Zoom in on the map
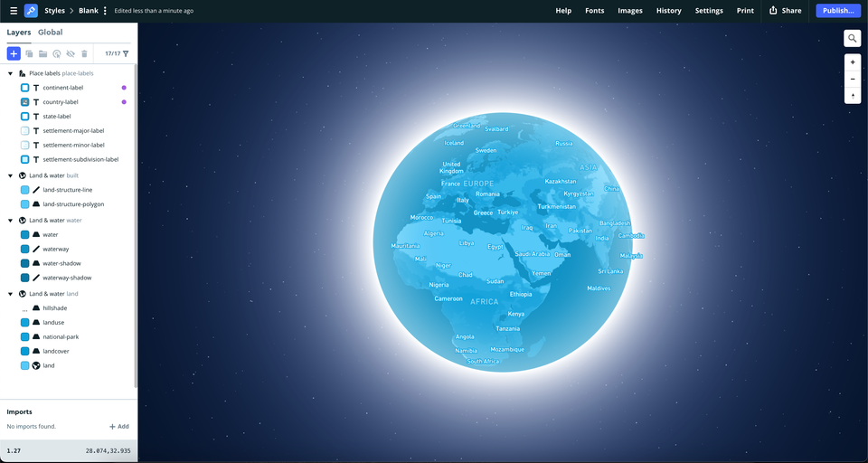Screen dimensions: 868x463 point(852,62)
